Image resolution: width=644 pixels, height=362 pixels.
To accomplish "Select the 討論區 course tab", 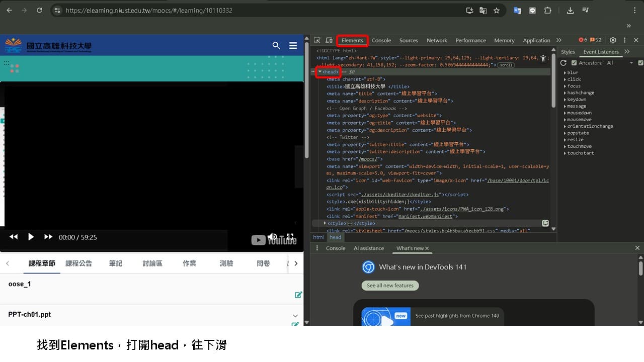I will pyautogui.click(x=152, y=263).
